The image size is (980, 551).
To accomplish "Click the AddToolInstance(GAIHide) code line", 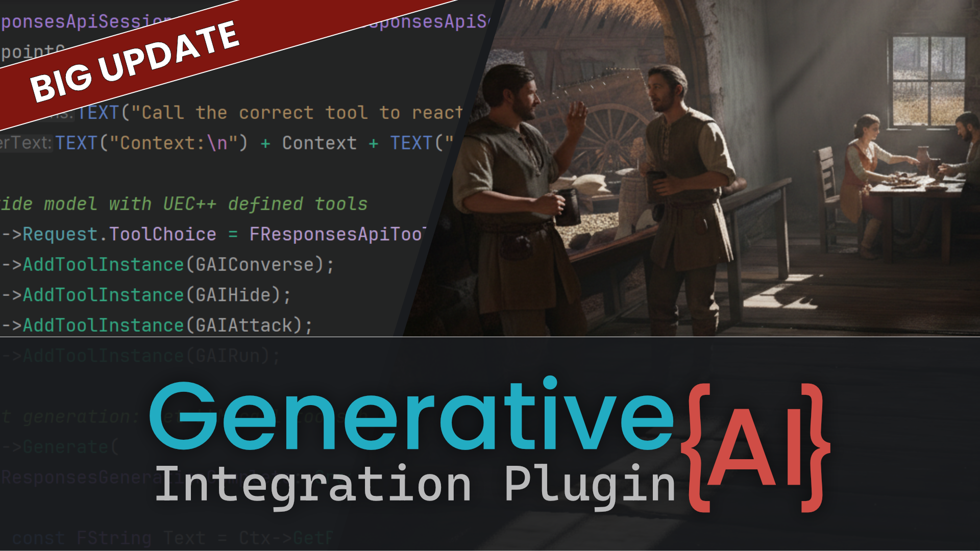I will pyautogui.click(x=146, y=295).
